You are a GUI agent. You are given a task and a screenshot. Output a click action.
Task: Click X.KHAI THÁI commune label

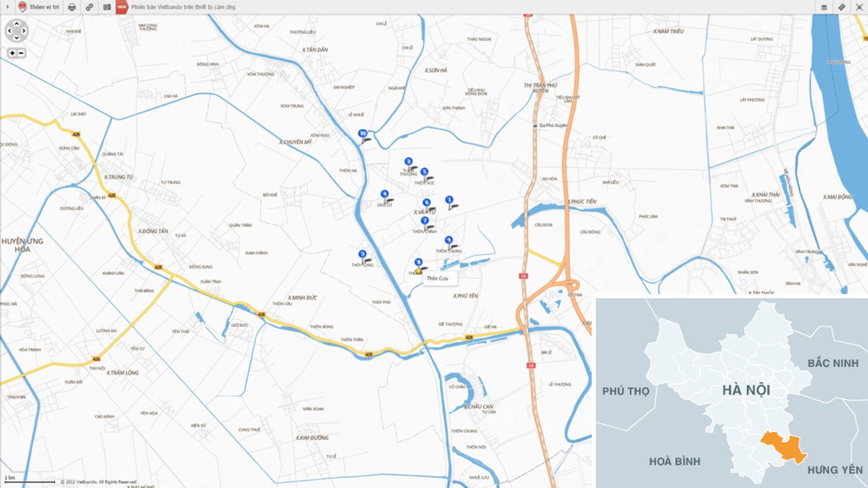(x=765, y=195)
